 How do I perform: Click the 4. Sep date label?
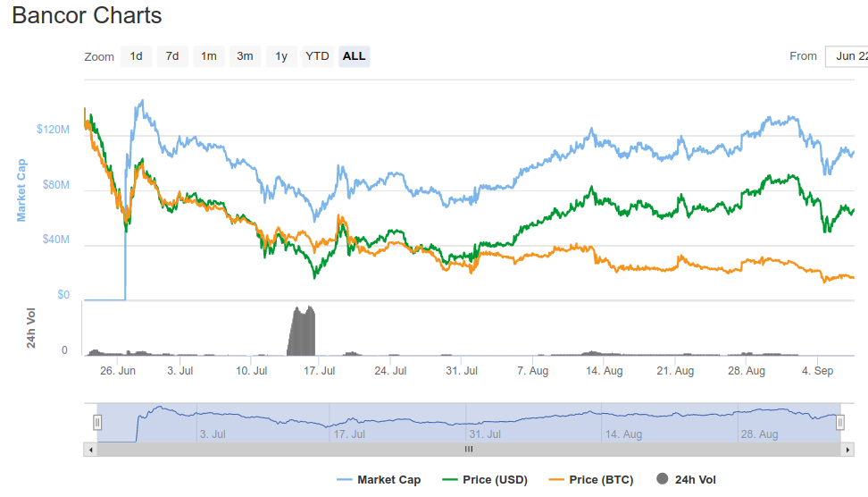pos(818,371)
